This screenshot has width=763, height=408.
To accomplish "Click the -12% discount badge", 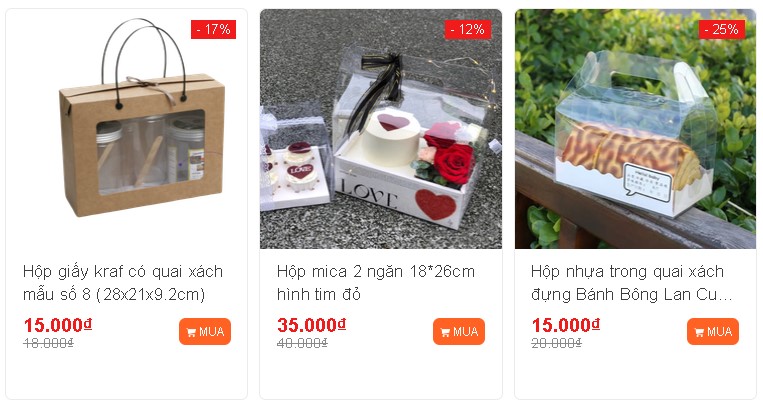I will 468,30.
